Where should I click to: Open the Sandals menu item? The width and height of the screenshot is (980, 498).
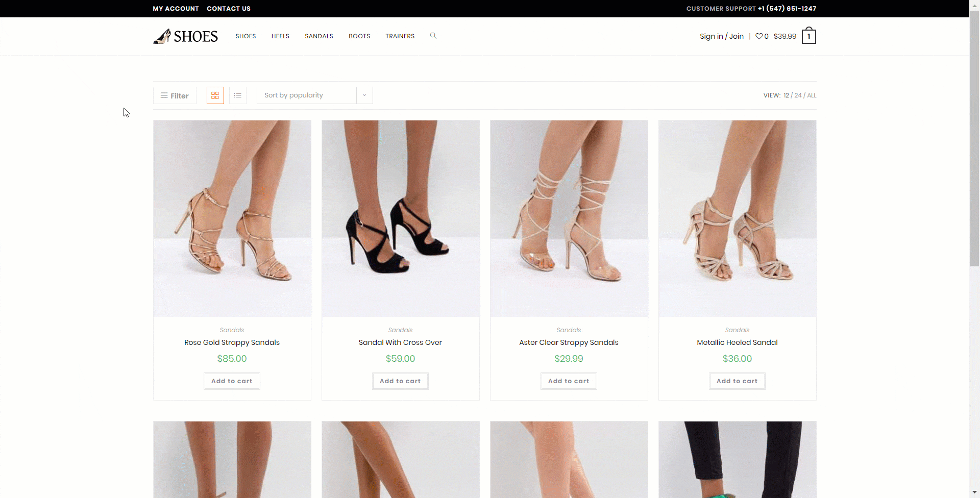[319, 36]
